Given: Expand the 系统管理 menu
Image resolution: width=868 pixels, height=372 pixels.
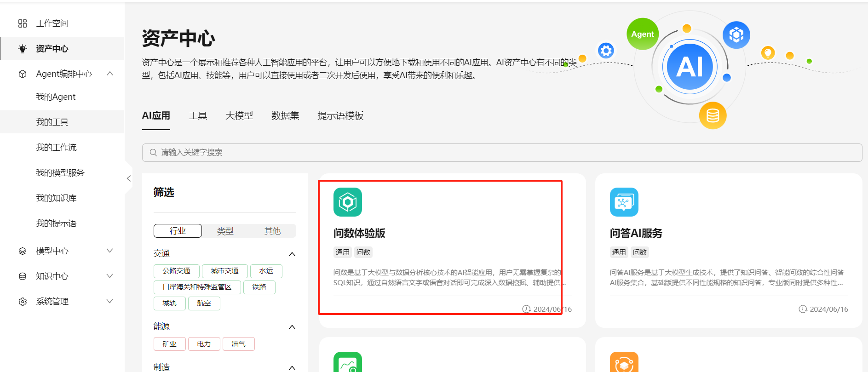Looking at the screenshot, I should point(110,301).
